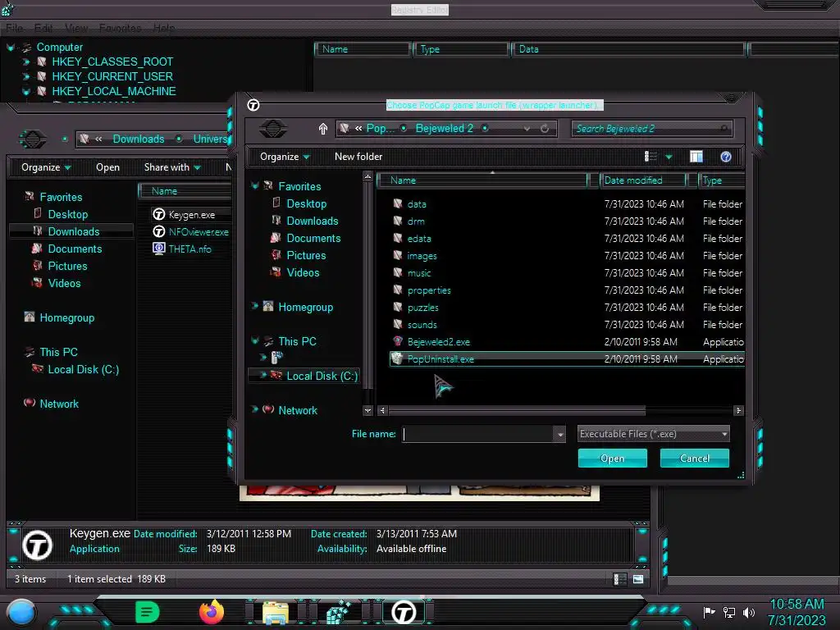Open the Start orb button
The image size is (840, 630).
(x=21, y=612)
